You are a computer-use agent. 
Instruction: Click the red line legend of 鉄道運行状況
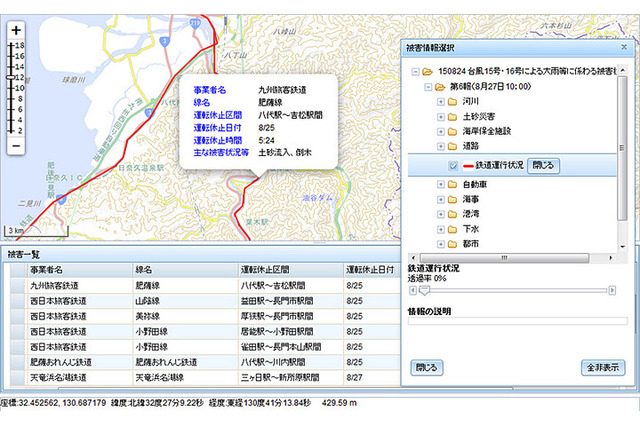[x=468, y=166]
